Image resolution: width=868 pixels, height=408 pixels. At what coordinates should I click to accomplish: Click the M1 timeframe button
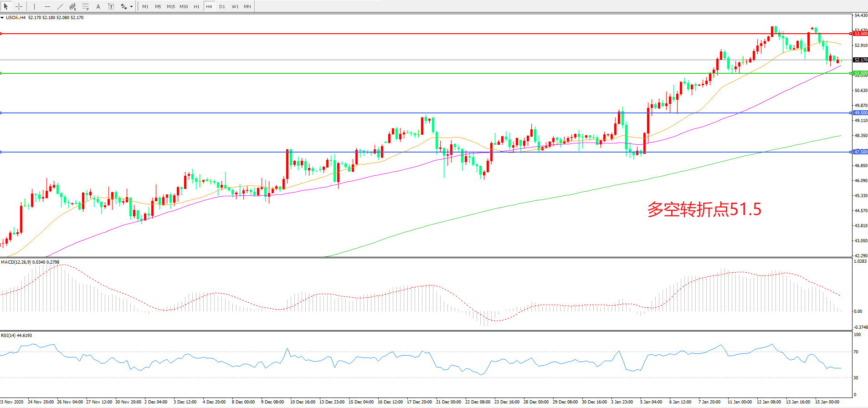[145, 6]
